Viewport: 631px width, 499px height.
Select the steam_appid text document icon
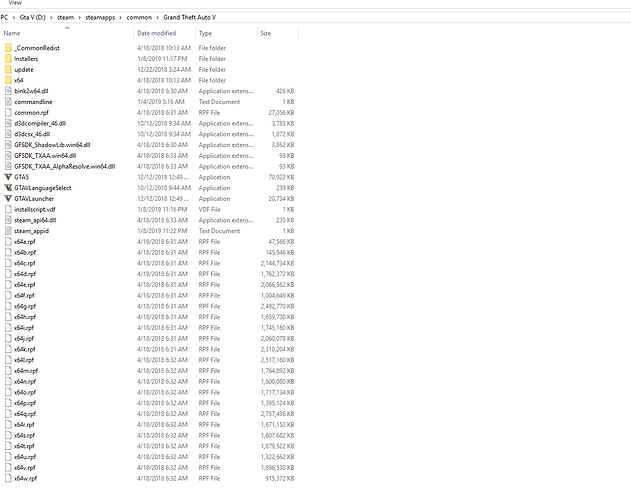click(8, 231)
